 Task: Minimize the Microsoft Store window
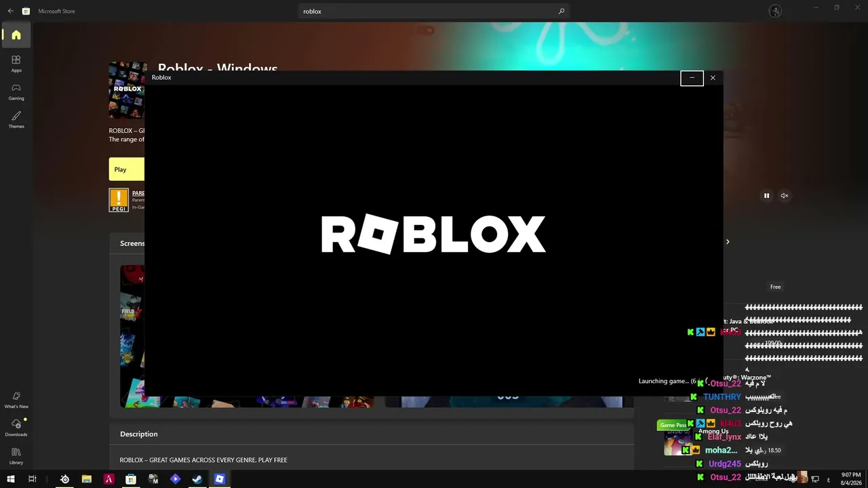pyautogui.click(x=816, y=7)
